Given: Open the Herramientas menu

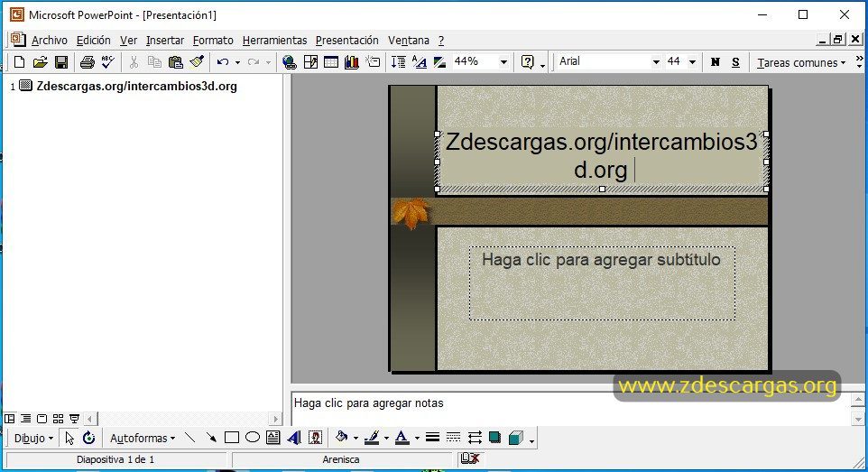Looking at the screenshot, I should (x=274, y=41).
